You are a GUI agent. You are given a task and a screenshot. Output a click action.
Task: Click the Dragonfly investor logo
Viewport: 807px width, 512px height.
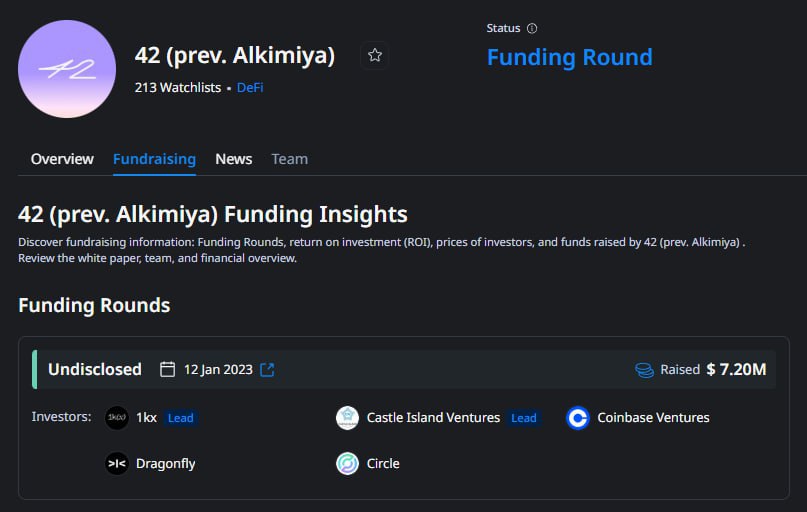[x=117, y=463]
